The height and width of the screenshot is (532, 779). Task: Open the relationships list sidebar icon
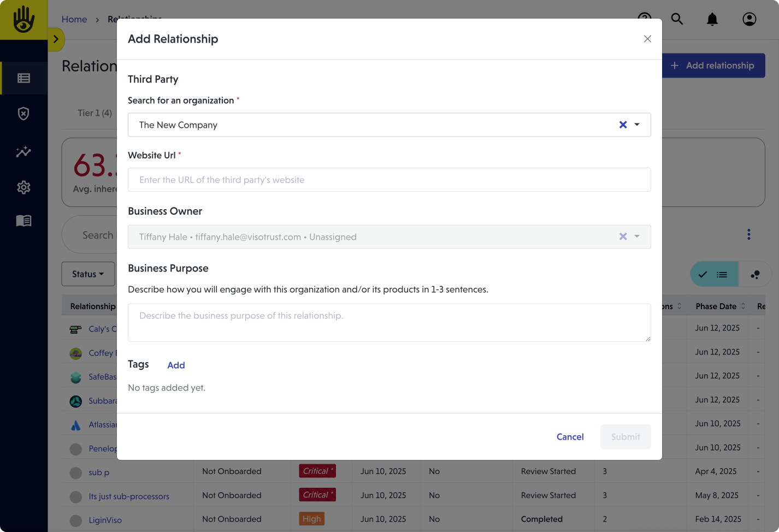point(23,78)
